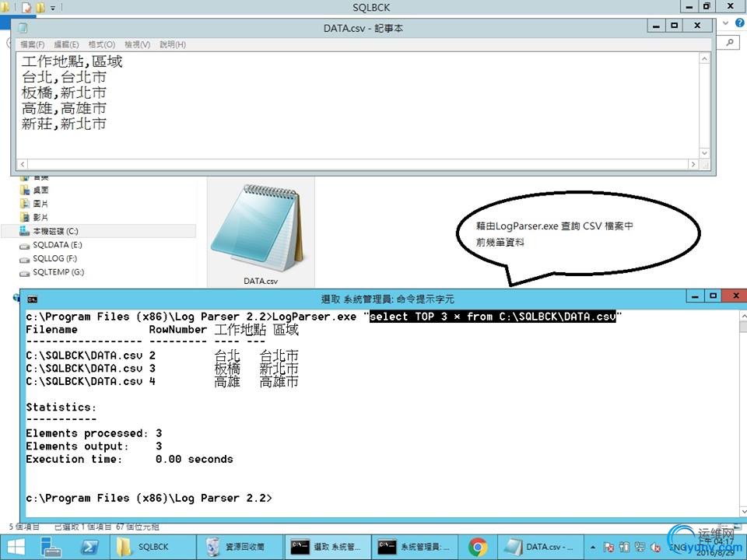This screenshot has height=560, width=747.
Task: Click the SQLTEMP (G:) drive icon
Action: tap(24, 274)
